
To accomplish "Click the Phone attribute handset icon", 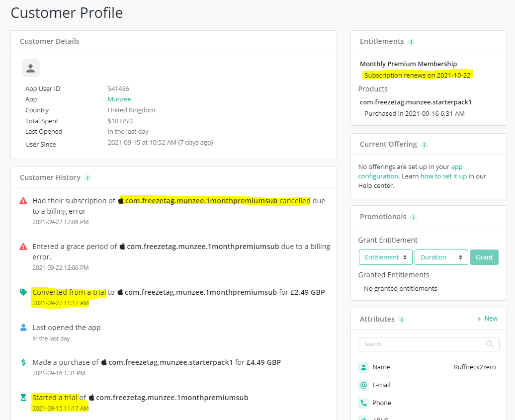I will click(363, 403).
